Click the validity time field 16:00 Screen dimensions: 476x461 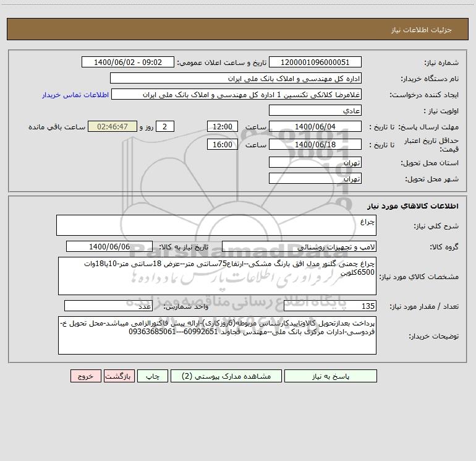pyautogui.click(x=222, y=144)
